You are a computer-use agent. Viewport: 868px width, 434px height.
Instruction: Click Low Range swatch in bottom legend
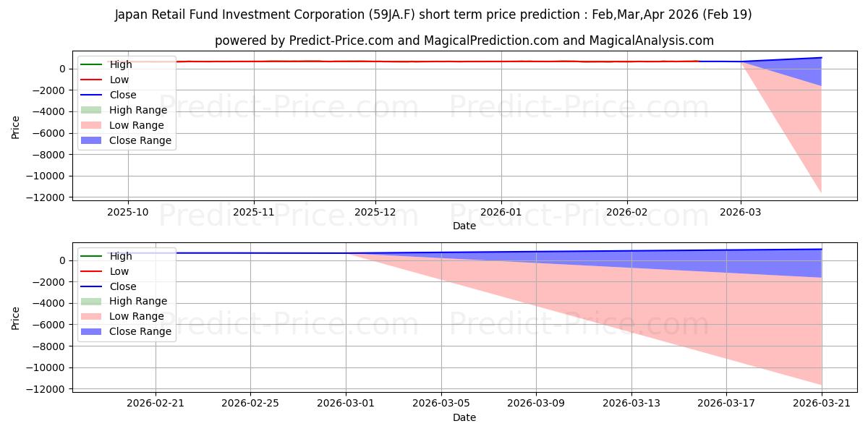pos(90,316)
